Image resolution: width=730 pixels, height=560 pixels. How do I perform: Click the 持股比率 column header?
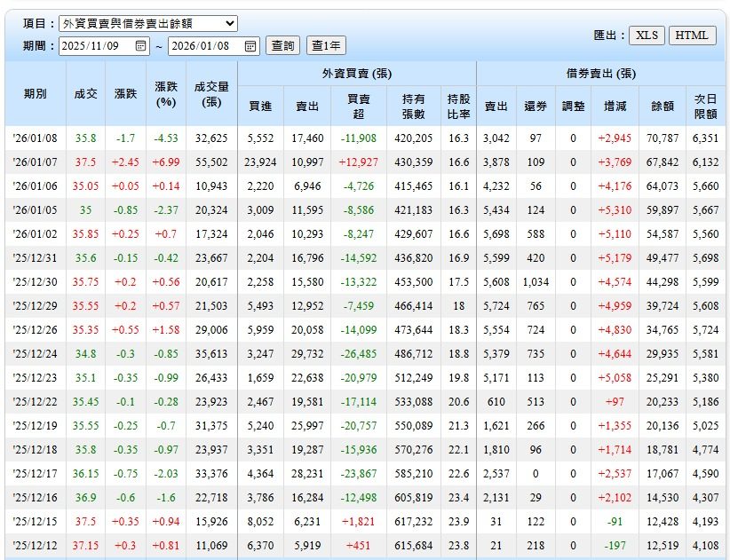point(458,106)
